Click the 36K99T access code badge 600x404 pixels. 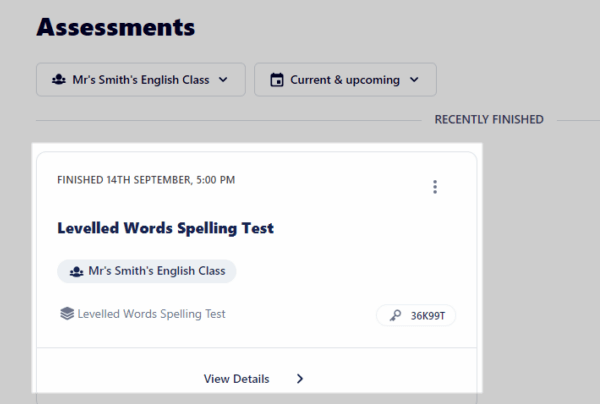[416, 316]
